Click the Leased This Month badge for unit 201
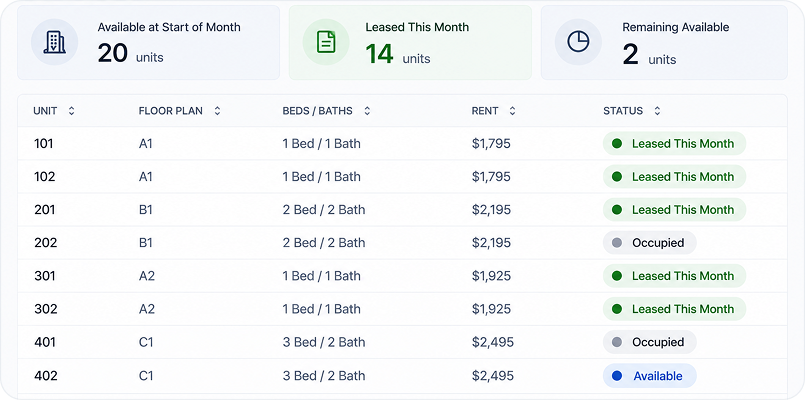The height and width of the screenshot is (400, 805). point(674,209)
